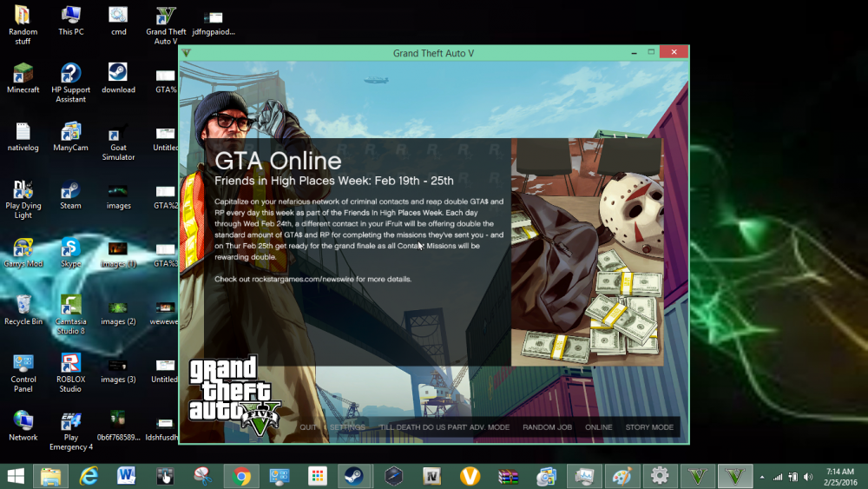
Task: Select the Skype desktop shortcut
Action: tap(71, 253)
